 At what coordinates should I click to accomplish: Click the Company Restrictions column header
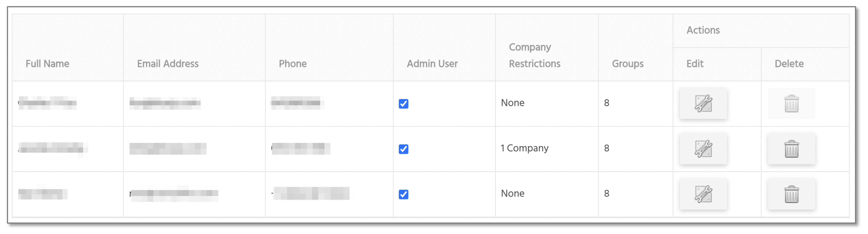(x=535, y=55)
